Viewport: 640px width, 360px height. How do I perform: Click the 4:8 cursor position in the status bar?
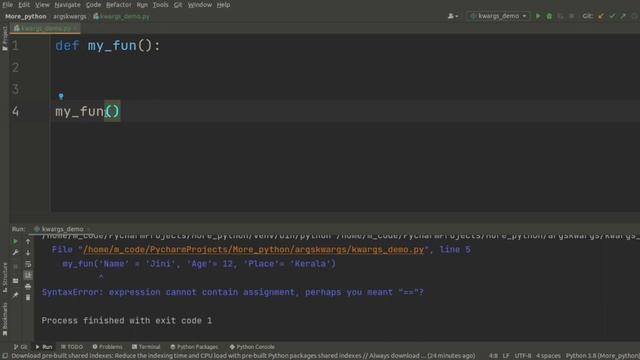[x=493, y=356]
